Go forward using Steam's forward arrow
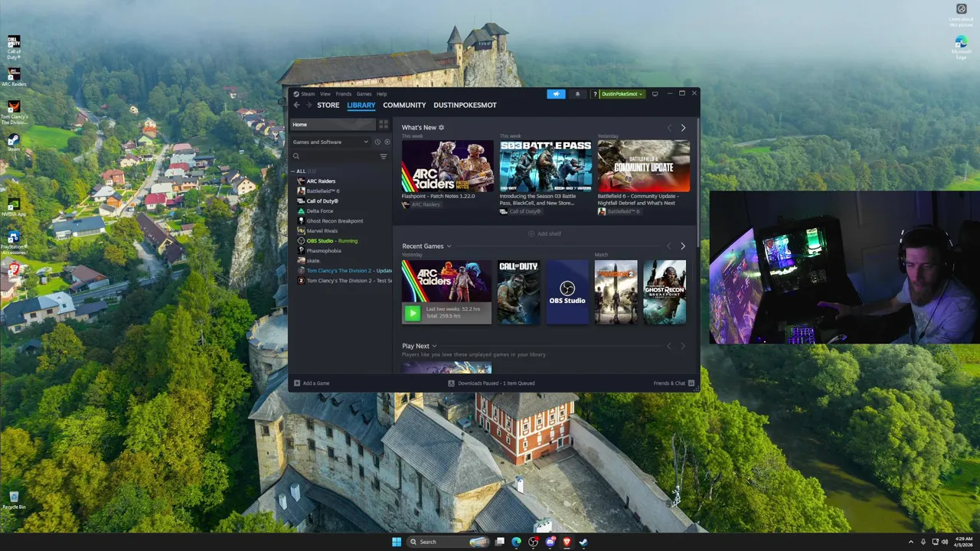 point(309,105)
